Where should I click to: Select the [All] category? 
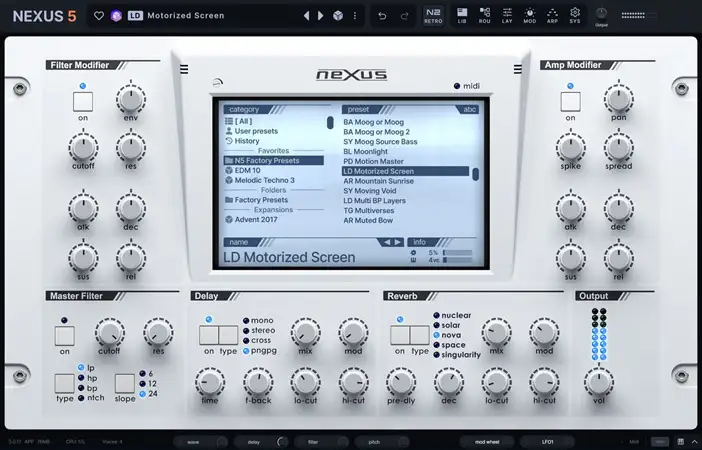tap(274, 121)
